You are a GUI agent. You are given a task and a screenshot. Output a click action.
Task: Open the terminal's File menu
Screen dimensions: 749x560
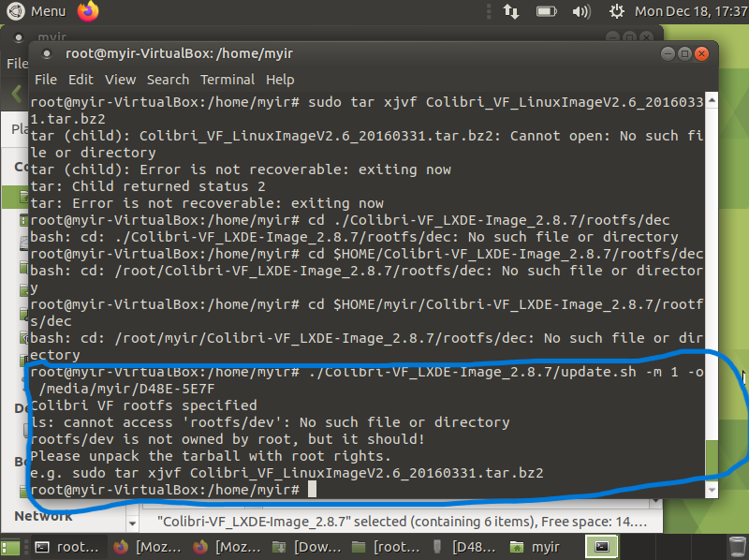pos(45,80)
